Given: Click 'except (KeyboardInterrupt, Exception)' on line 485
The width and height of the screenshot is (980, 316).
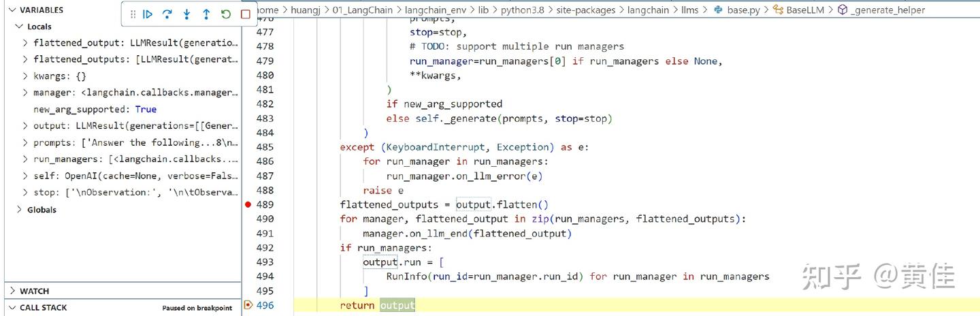Looking at the screenshot, I should [447, 147].
